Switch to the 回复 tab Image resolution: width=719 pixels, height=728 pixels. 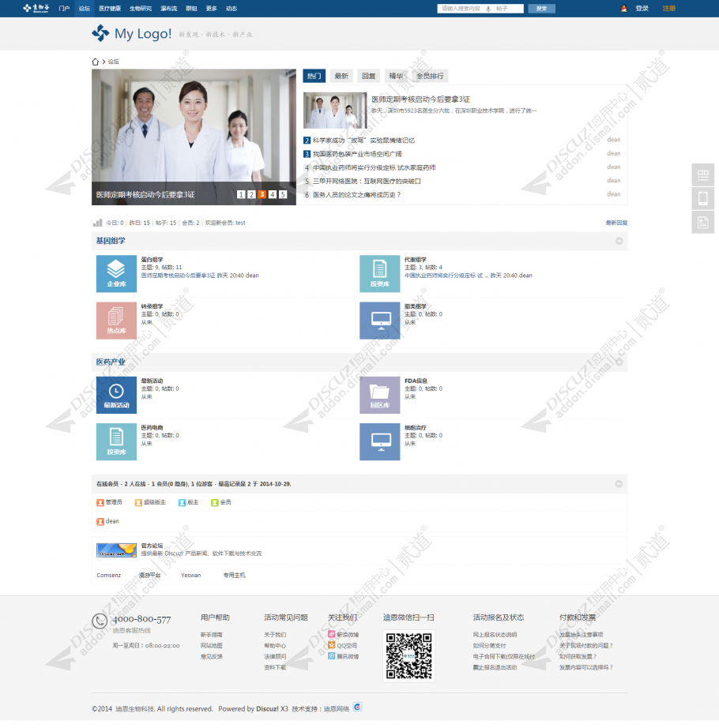pos(369,76)
